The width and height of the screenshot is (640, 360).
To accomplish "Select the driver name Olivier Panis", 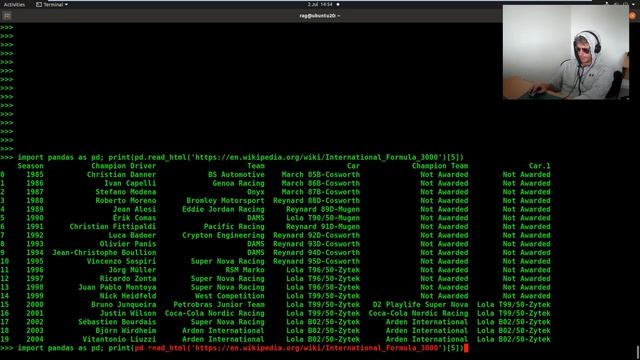I will click(x=128, y=244).
